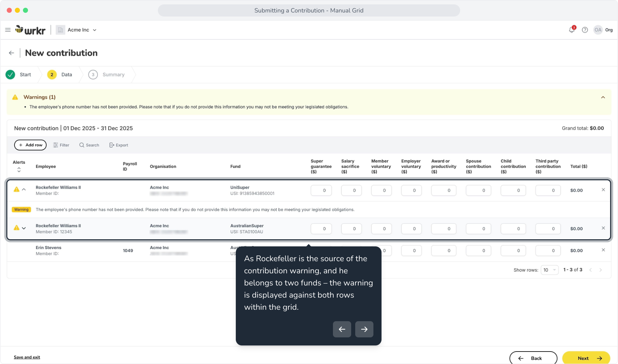Open the hamburger navigation menu
Viewport: 618px width, 364px height.
pyautogui.click(x=8, y=30)
